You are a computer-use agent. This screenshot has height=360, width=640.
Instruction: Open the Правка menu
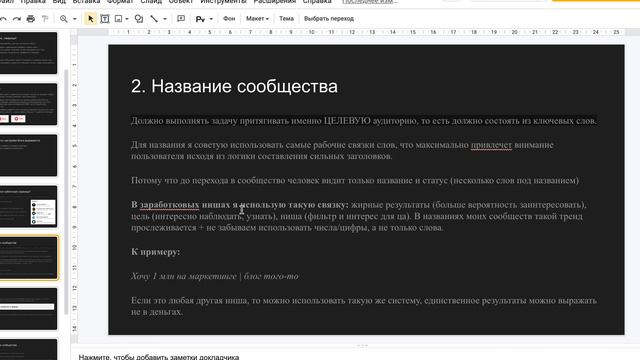click(33, 2)
